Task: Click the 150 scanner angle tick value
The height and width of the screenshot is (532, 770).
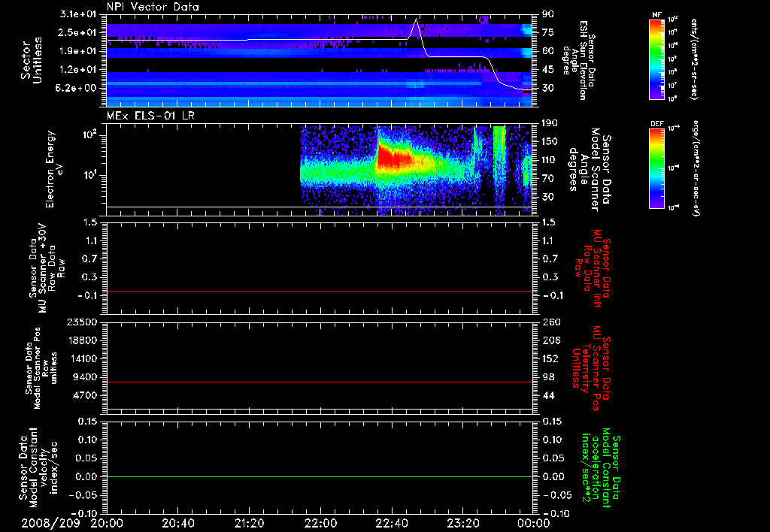Action: coord(550,141)
